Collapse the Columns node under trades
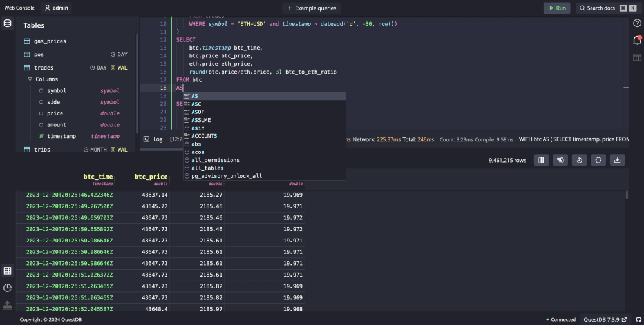644x325 pixels. [30, 79]
